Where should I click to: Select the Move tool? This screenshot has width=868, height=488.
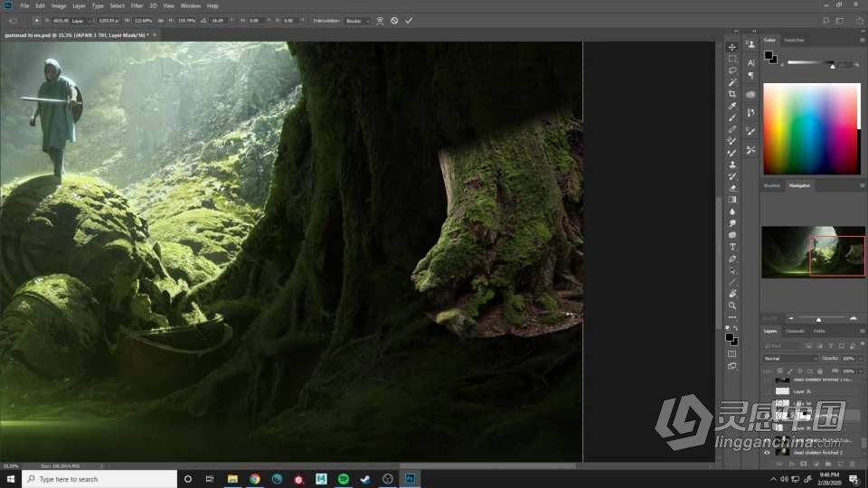732,47
